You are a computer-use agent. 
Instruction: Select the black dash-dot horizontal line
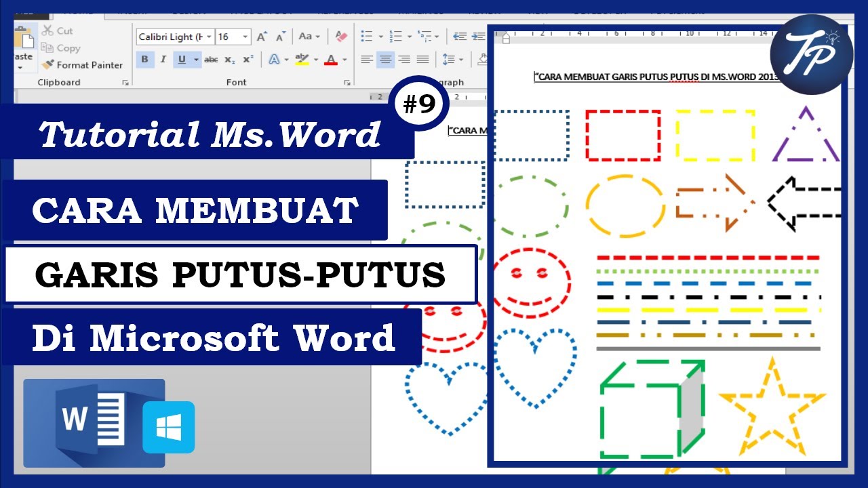(708, 297)
